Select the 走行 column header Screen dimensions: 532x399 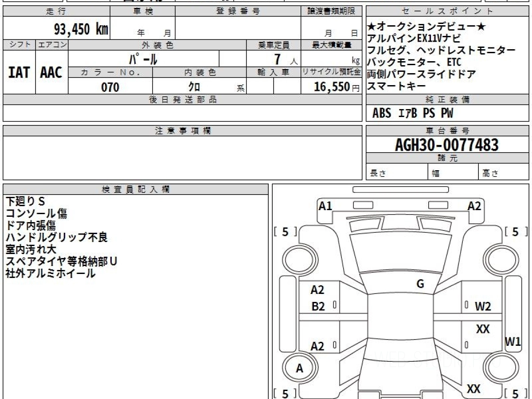[56, 12]
